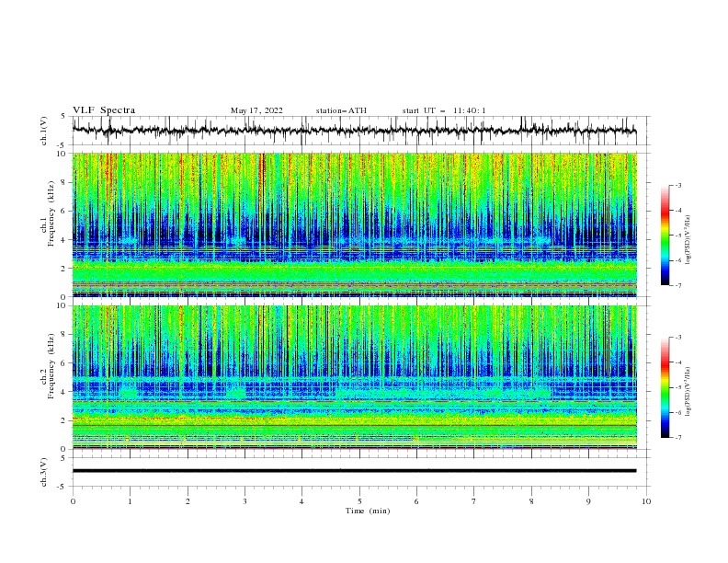Click the "Time (min)" axis label

[368, 511]
